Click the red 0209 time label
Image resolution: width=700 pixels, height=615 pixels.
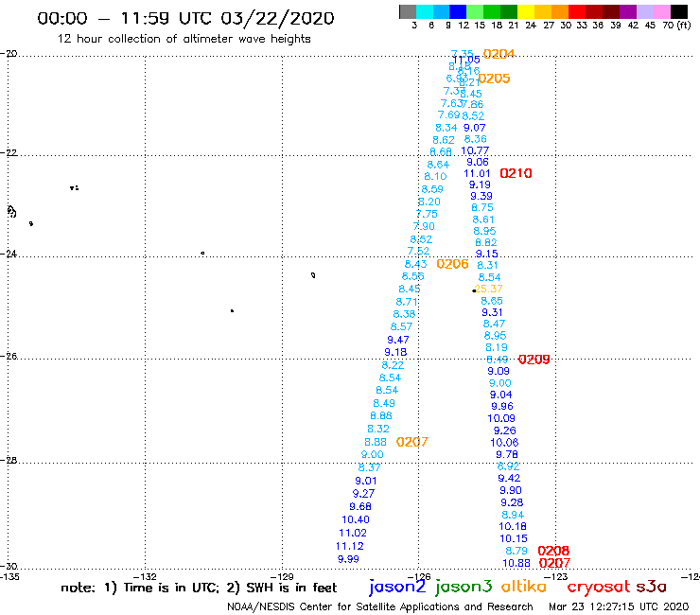[534, 360]
